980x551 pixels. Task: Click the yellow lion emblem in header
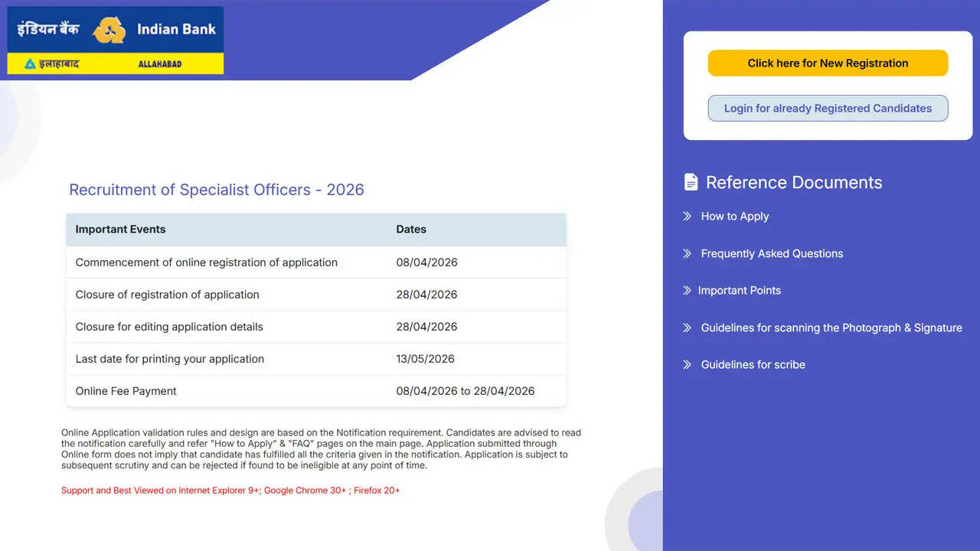click(109, 28)
